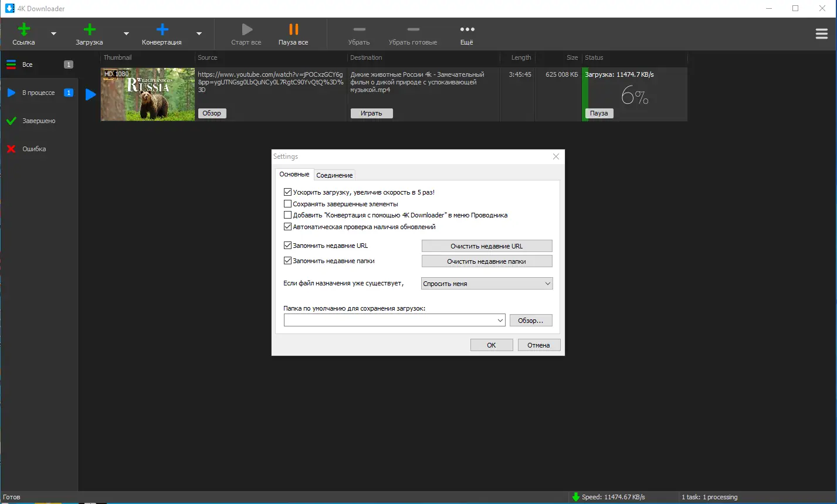Close the Settings dialog with X
The height and width of the screenshot is (504, 837).
pyautogui.click(x=556, y=156)
